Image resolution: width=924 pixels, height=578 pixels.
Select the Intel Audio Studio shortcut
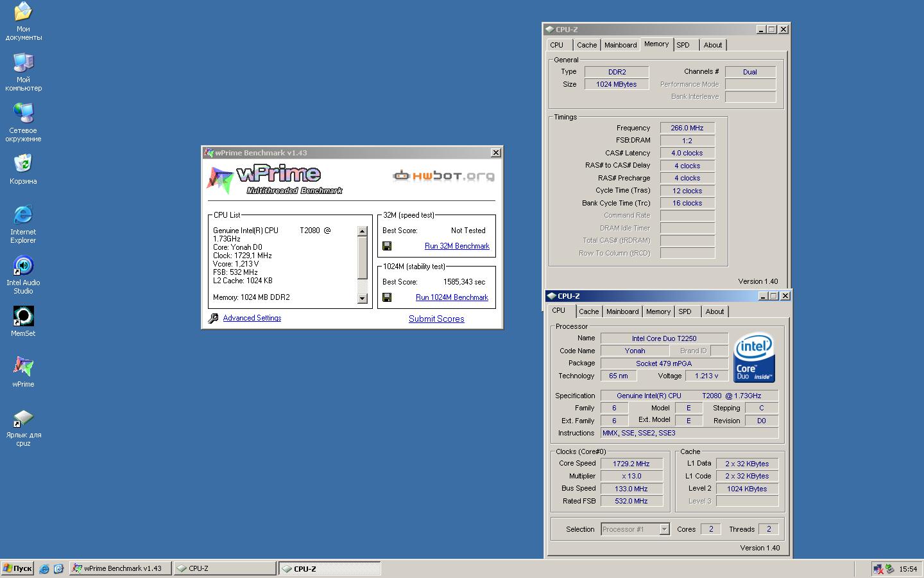tap(23, 275)
